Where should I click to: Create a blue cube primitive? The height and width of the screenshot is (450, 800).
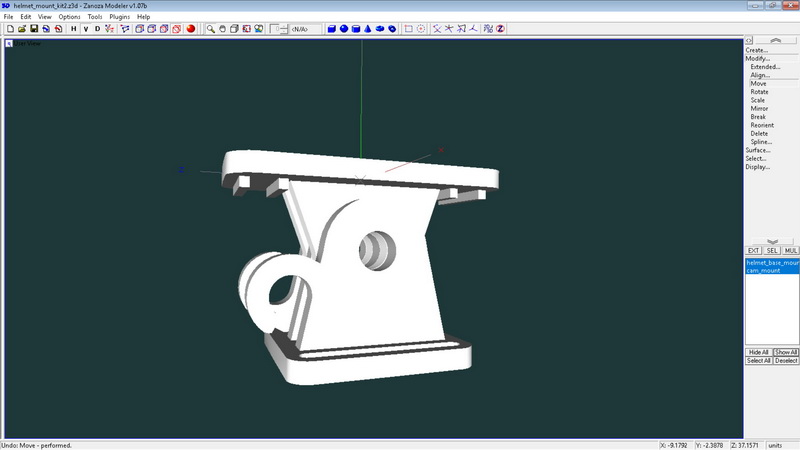pos(331,29)
